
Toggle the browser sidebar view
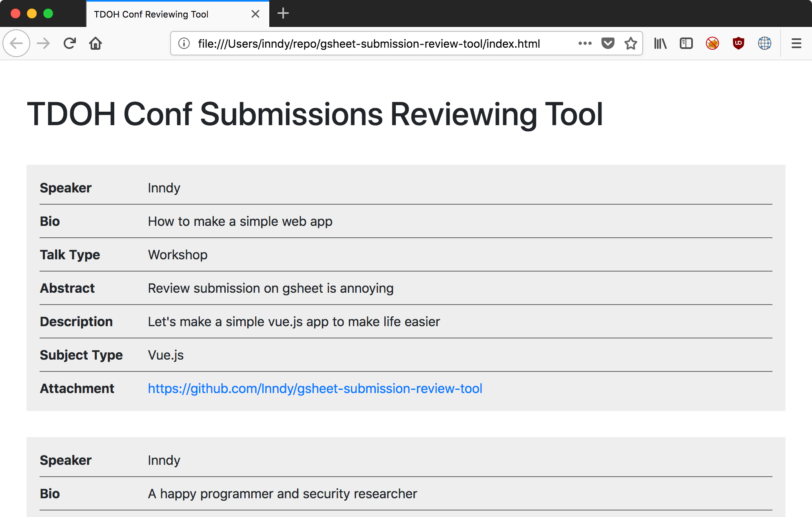(686, 43)
